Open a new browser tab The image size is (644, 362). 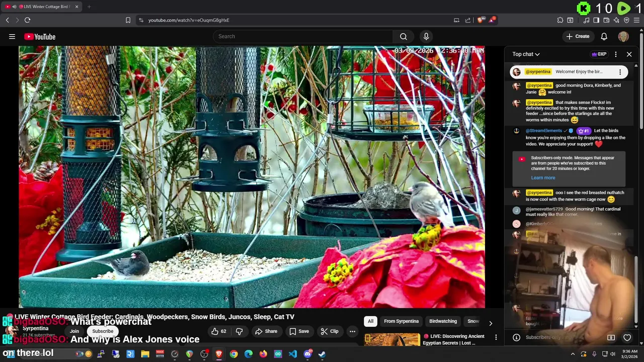pyautogui.click(x=89, y=7)
